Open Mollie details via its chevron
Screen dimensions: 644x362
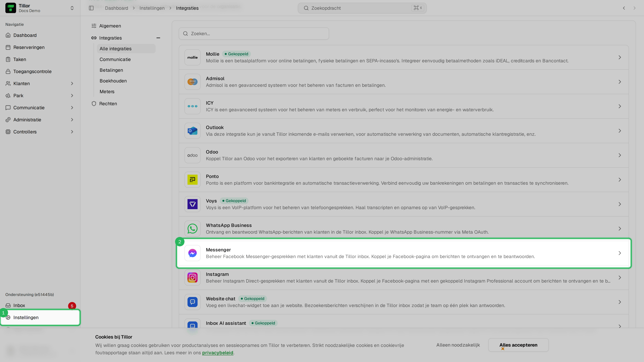620,57
